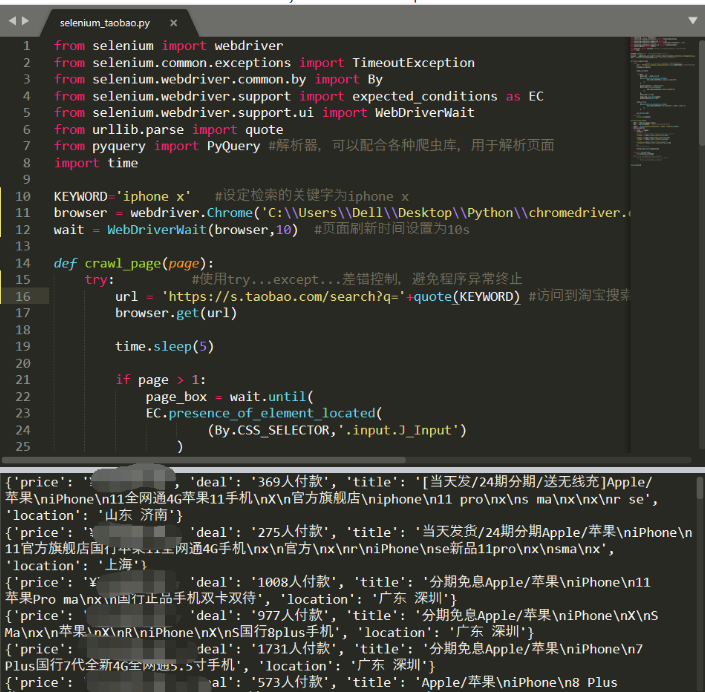705x692 pixels.
Task: Click 'WebDriverWait' import on line 5
Action: click(x=424, y=113)
